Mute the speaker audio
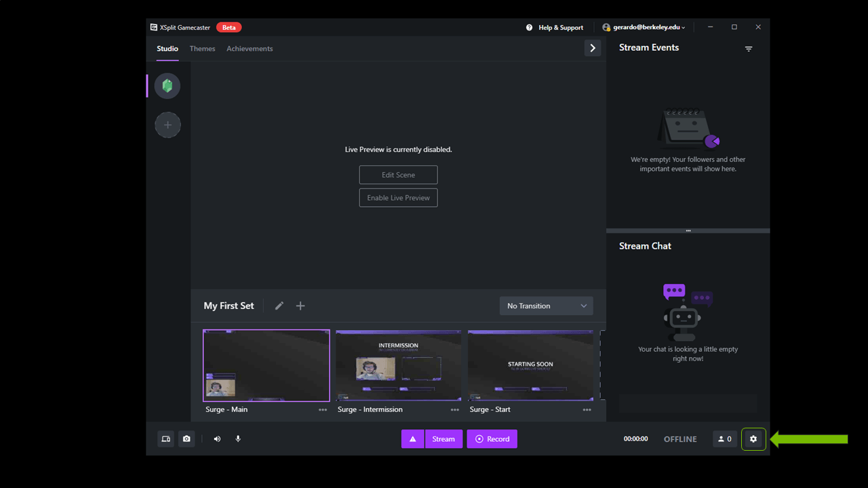Screen dimensions: 868x488 pyautogui.click(x=217, y=439)
